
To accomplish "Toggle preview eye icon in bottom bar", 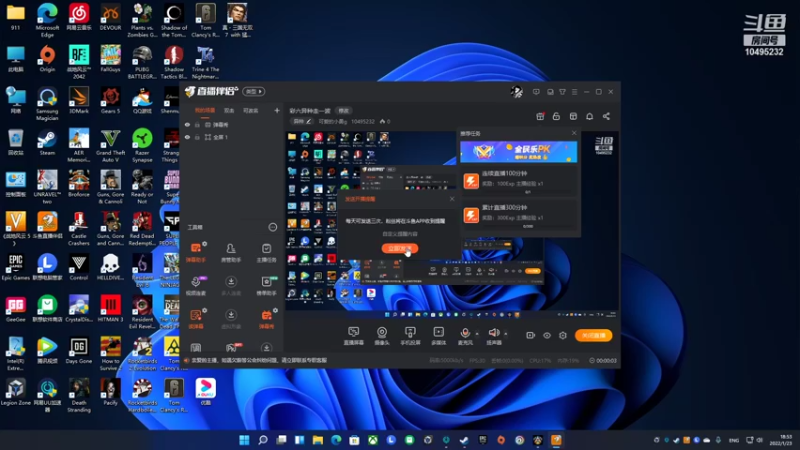I will tap(547, 335).
